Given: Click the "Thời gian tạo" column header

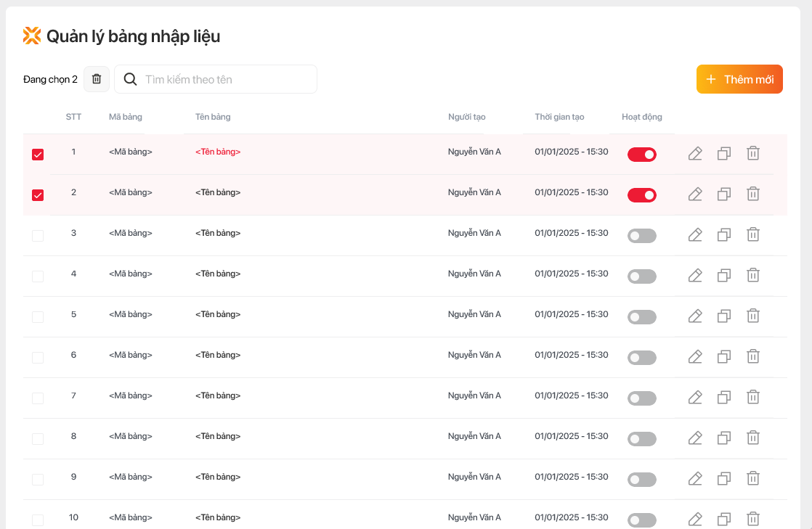Looking at the screenshot, I should [559, 117].
